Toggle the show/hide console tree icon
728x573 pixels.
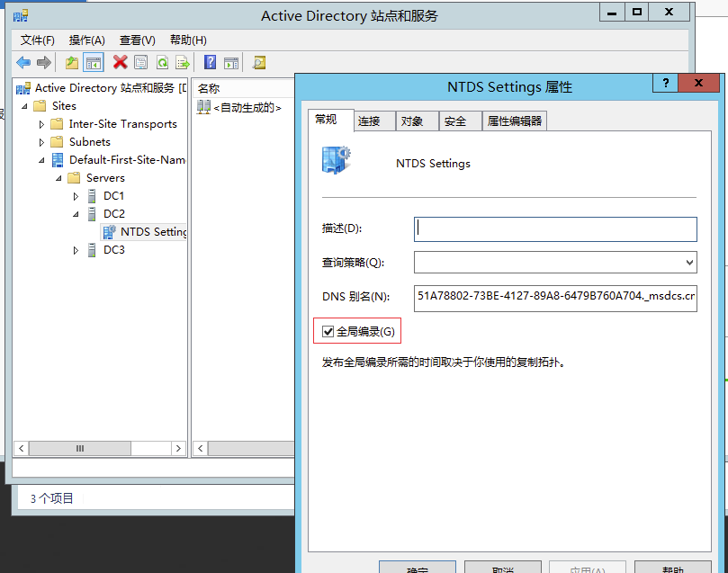coord(93,62)
